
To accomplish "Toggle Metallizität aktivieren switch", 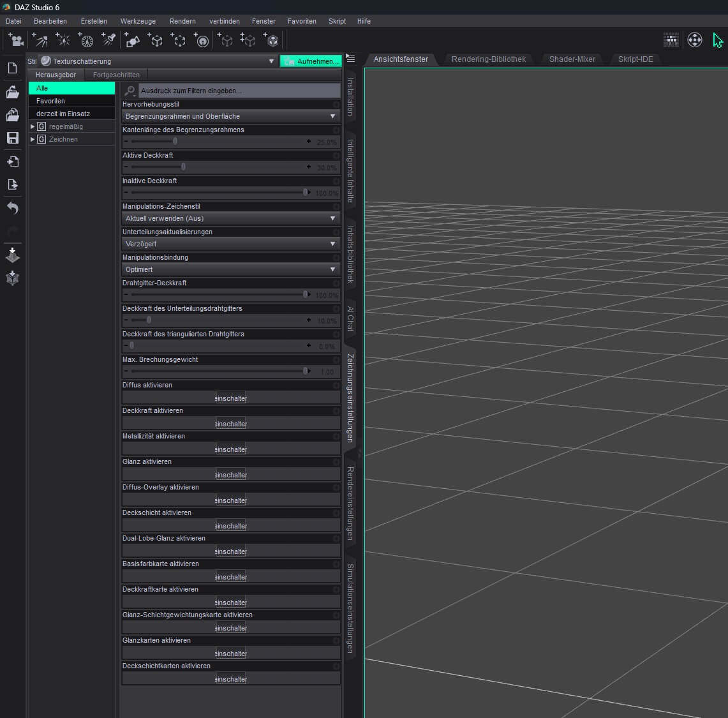I will [x=231, y=449].
